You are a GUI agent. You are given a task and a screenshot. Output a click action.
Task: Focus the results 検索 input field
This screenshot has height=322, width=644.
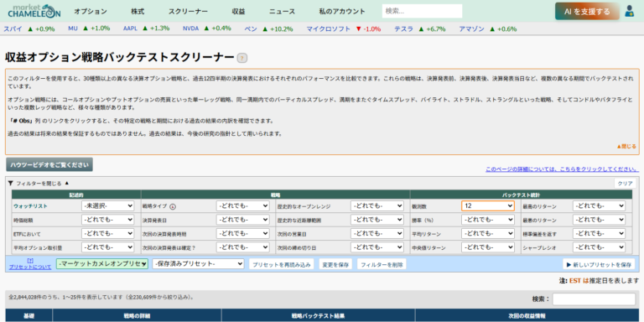594,299
